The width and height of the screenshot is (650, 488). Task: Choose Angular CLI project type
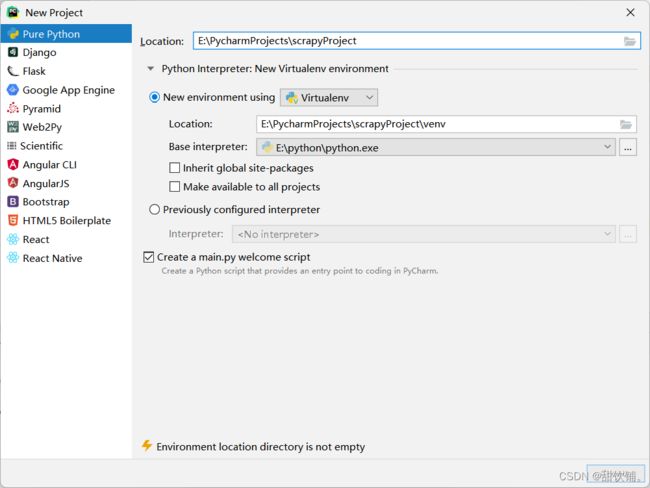tap(66, 164)
